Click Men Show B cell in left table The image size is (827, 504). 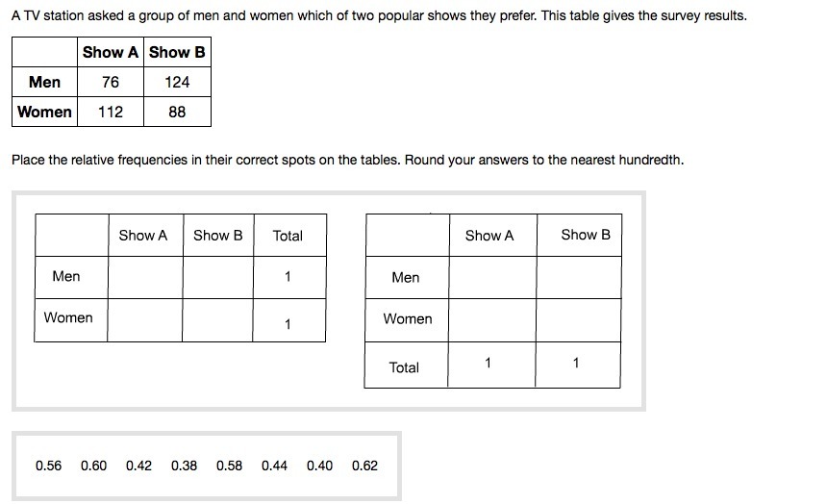pyautogui.click(x=218, y=278)
